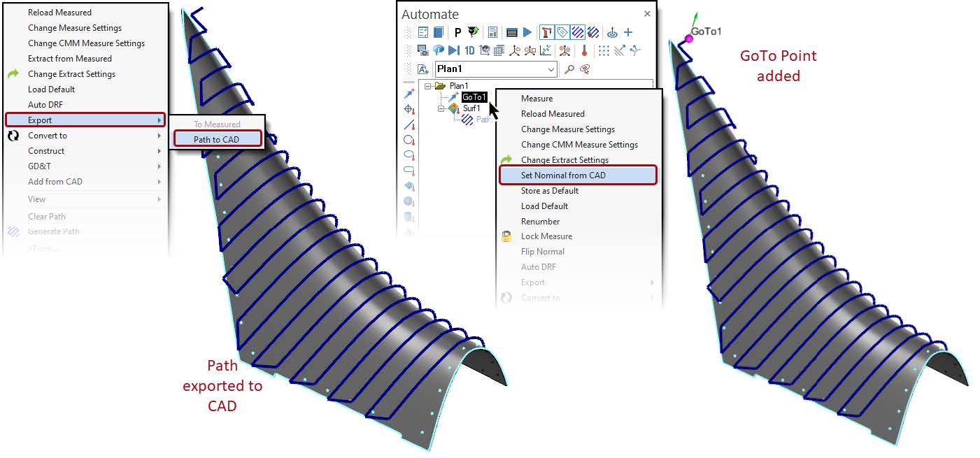The height and width of the screenshot is (458, 980).
Task: Click the probe with green arrow icon
Action: tap(474, 32)
